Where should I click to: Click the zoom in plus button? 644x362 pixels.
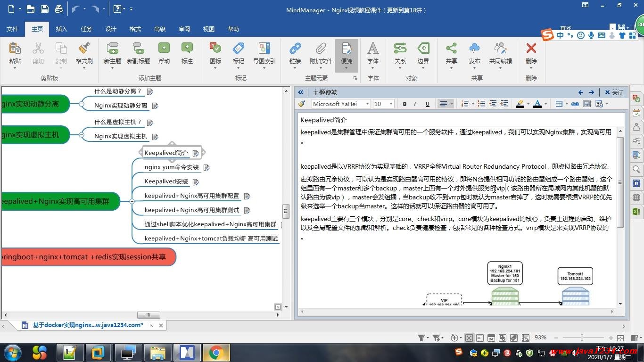point(611,338)
